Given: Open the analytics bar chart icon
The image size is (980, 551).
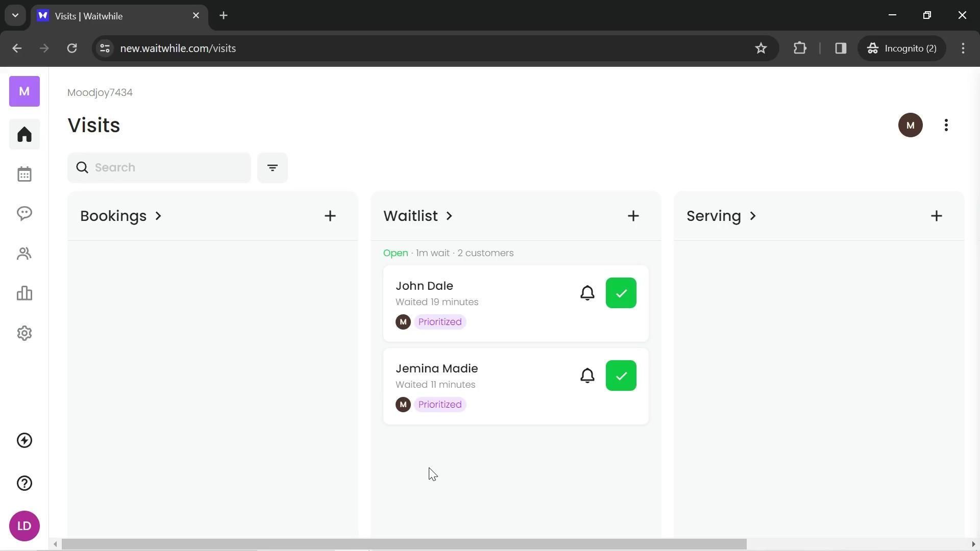Looking at the screenshot, I should coord(24,293).
